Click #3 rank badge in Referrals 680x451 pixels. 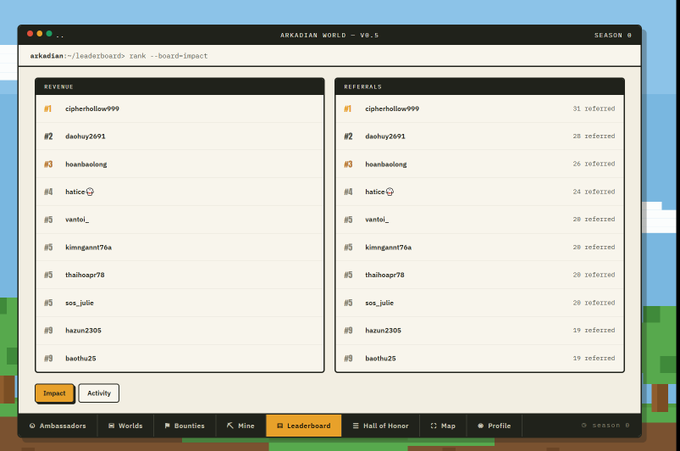pos(348,164)
